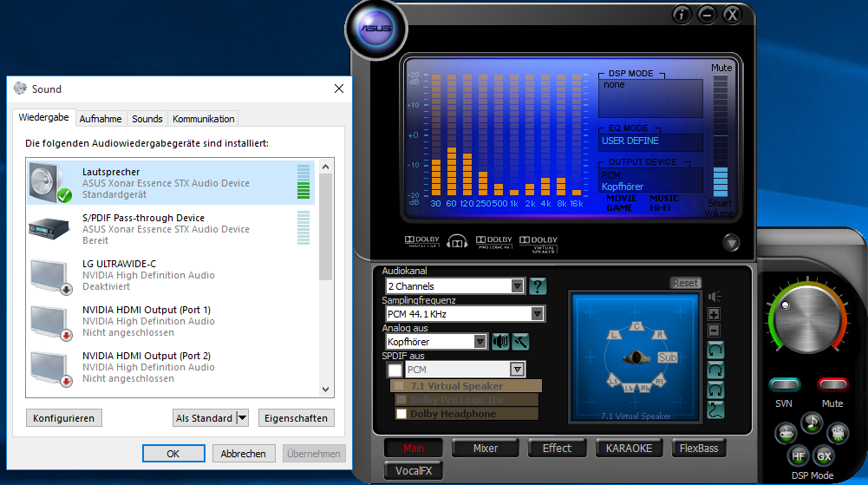Open the VocalFX tab
Viewport: 868px width, 485px height.
pyautogui.click(x=414, y=470)
